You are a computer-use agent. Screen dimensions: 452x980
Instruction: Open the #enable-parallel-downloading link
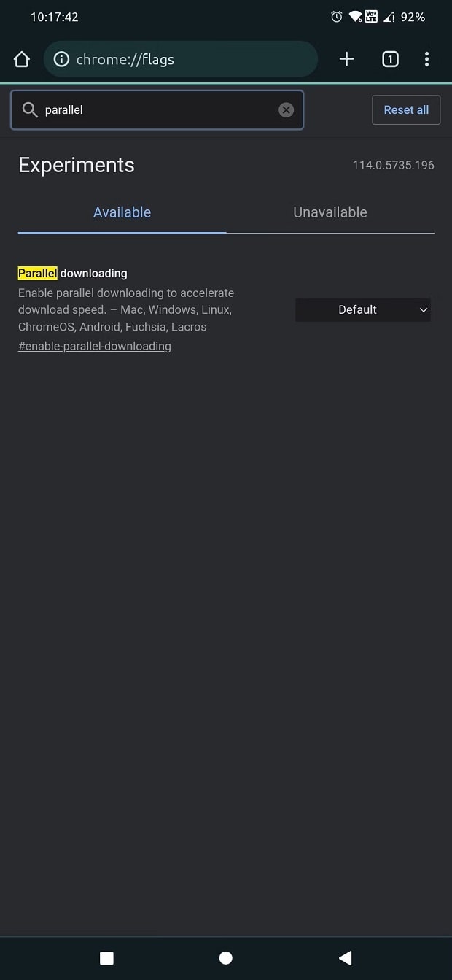coord(95,346)
